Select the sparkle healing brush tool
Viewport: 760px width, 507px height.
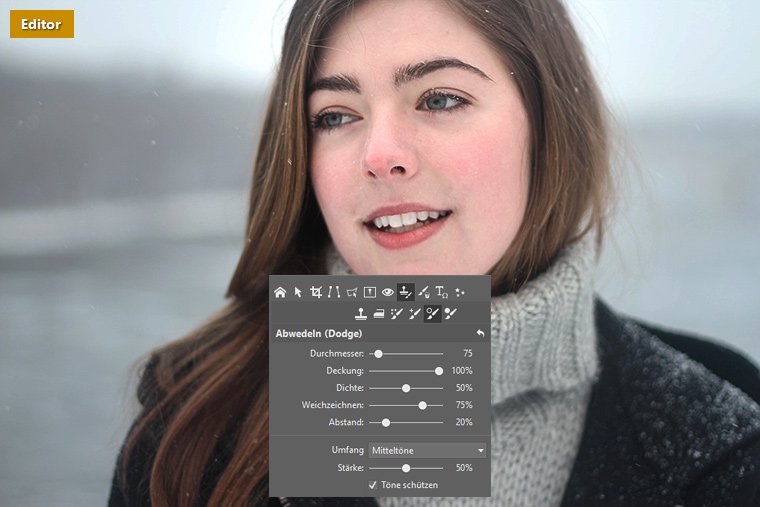pyautogui.click(x=414, y=314)
